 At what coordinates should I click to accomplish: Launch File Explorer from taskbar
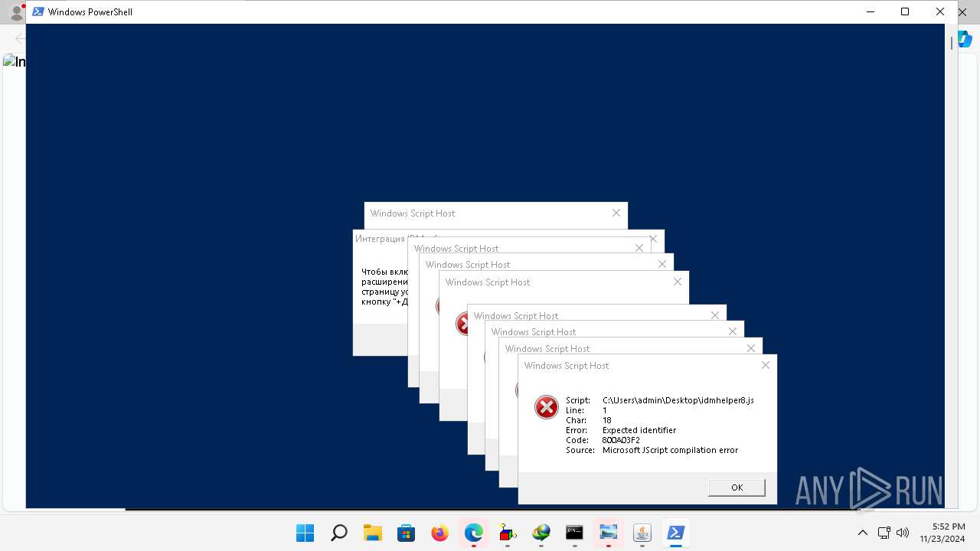(372, 533)
